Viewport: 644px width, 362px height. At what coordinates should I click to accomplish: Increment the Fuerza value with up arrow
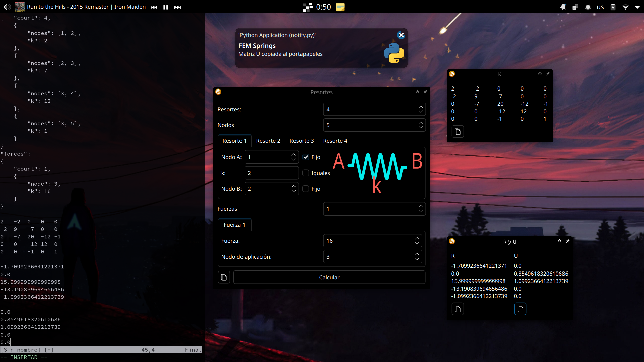(x=417, y=238)
